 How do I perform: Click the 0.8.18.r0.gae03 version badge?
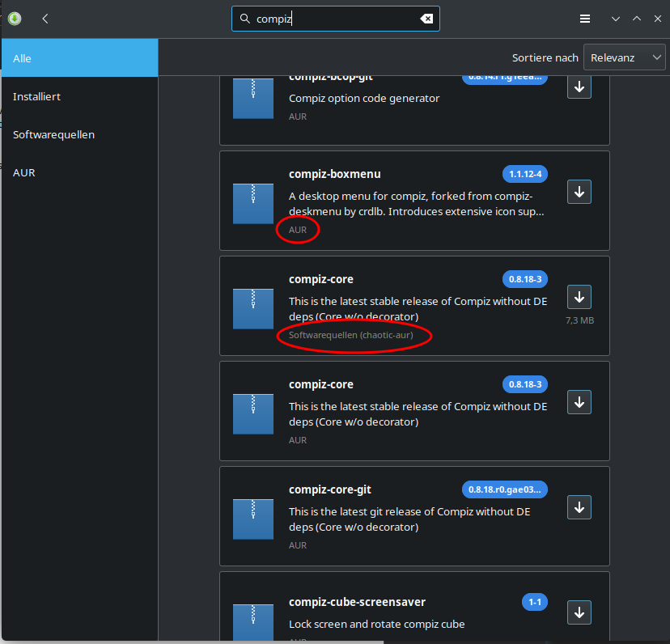click(x=504, y=489)
